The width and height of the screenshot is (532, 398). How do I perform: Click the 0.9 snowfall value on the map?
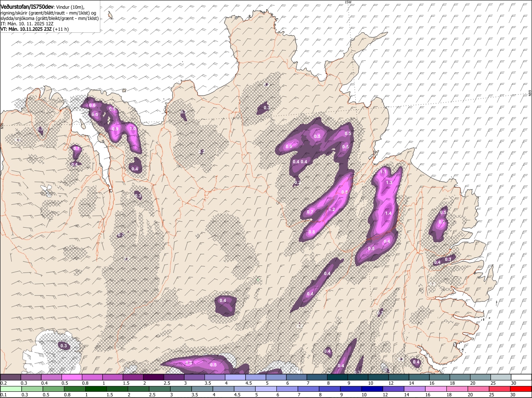click(x=116, y=129)
